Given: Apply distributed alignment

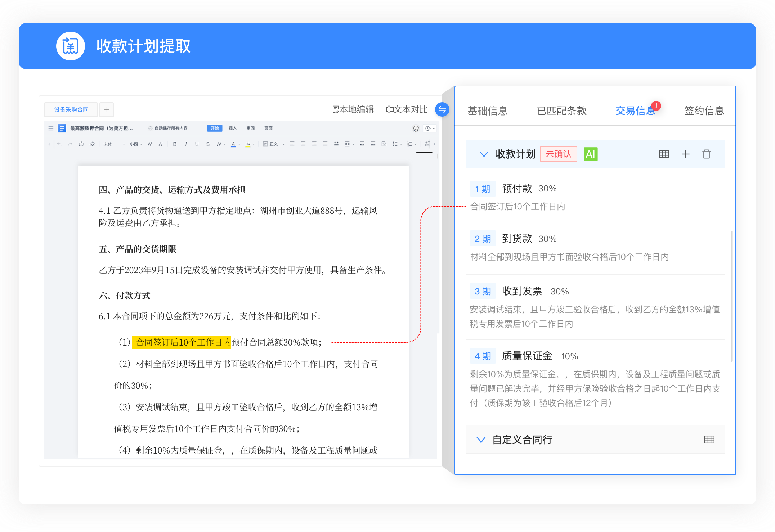Looking at the screenshot, I should click(336, 144).
